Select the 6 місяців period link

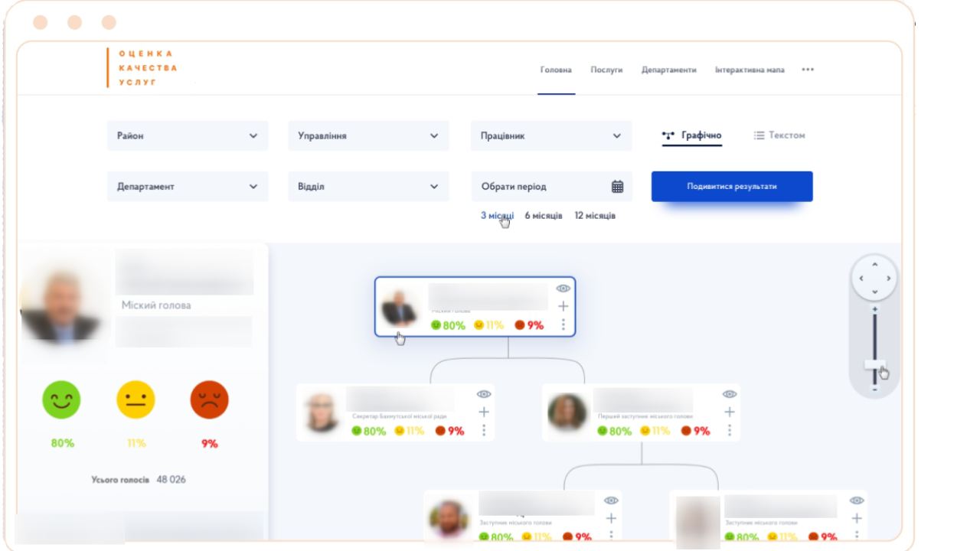pos(544,216)
